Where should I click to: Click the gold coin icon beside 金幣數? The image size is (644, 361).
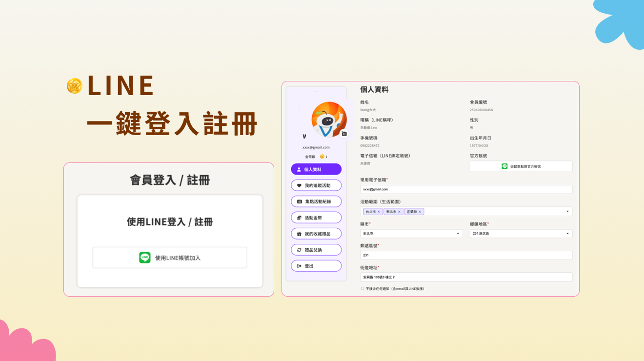(322, 157)
